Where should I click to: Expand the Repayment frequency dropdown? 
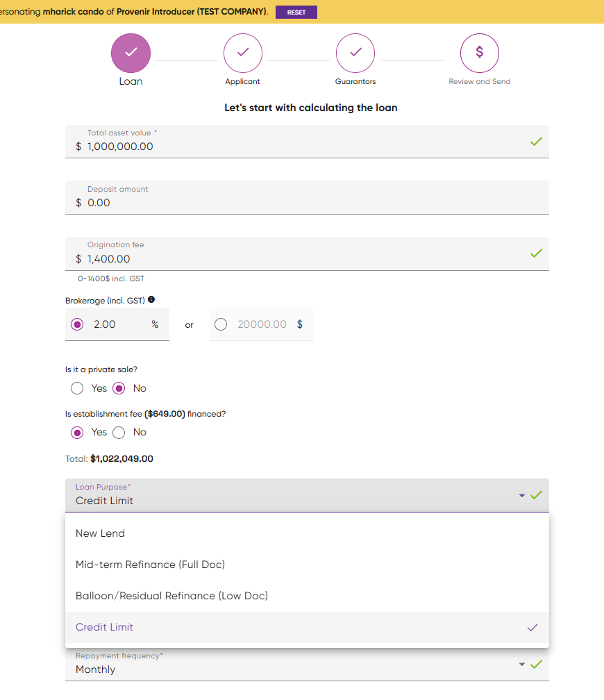[307, 665]
